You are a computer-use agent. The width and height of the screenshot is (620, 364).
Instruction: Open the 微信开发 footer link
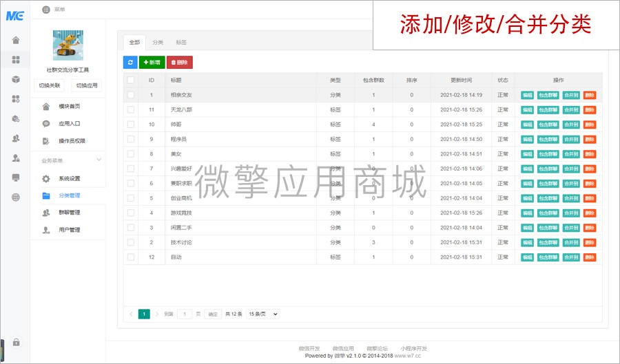coord(309,349)
